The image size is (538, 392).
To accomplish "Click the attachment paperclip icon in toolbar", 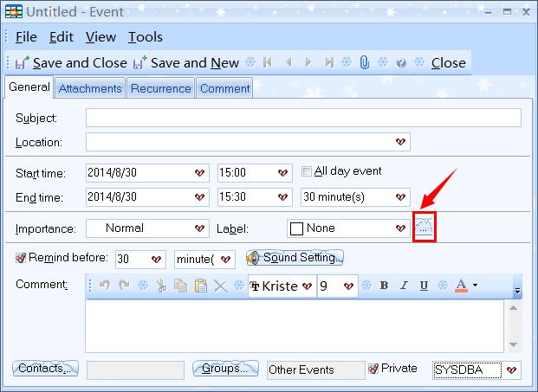I will (364, 62).
